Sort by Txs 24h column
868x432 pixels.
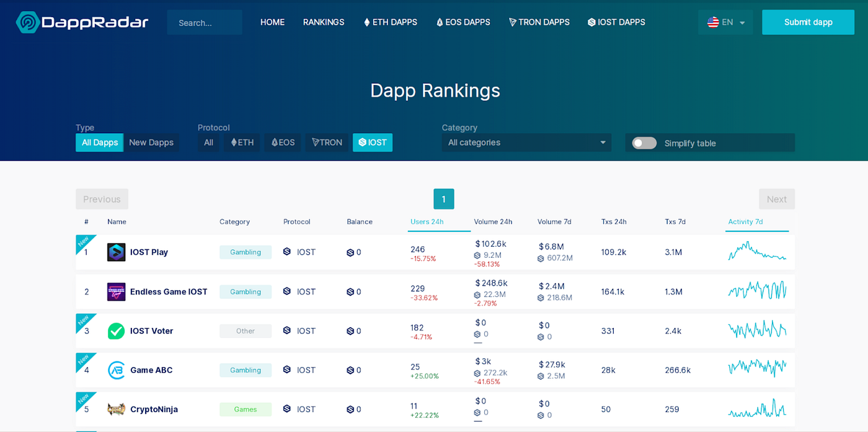(x=614, y=222)
